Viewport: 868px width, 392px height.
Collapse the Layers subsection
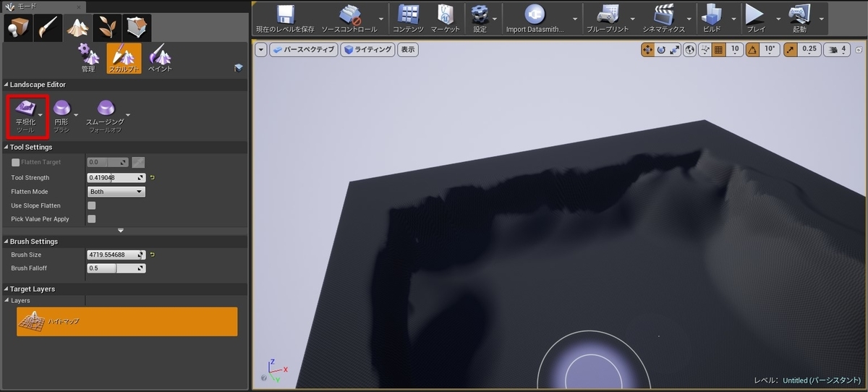[7, 300]
